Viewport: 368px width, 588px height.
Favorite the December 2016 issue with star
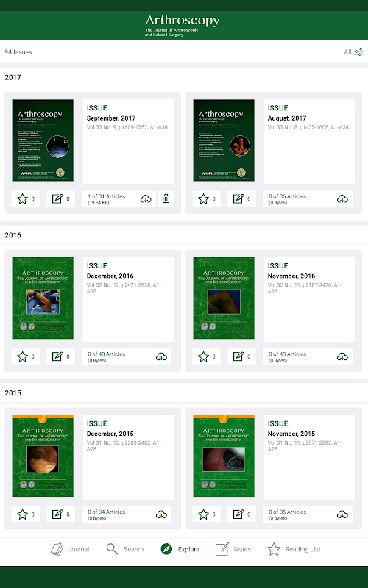point(26,356)
